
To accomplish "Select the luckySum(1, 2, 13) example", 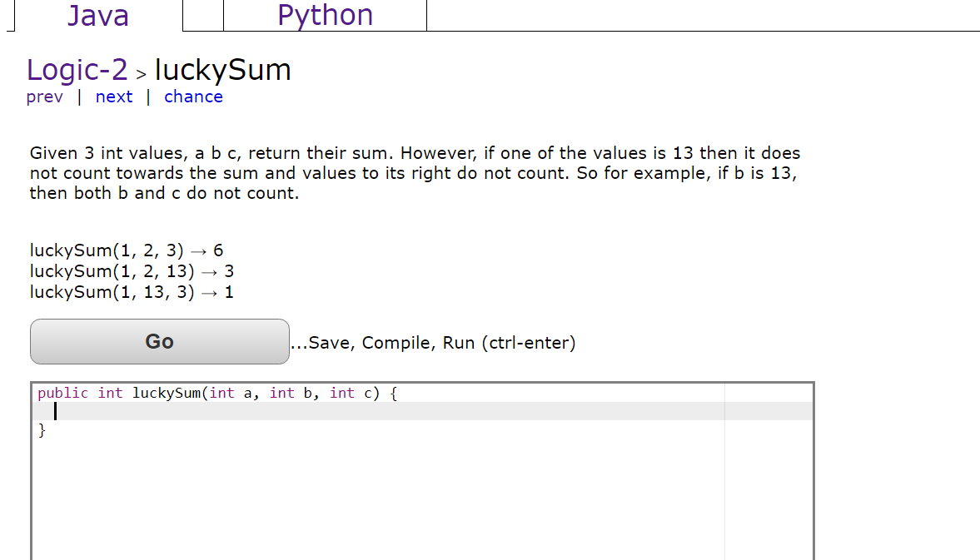I will click(131, 270).
